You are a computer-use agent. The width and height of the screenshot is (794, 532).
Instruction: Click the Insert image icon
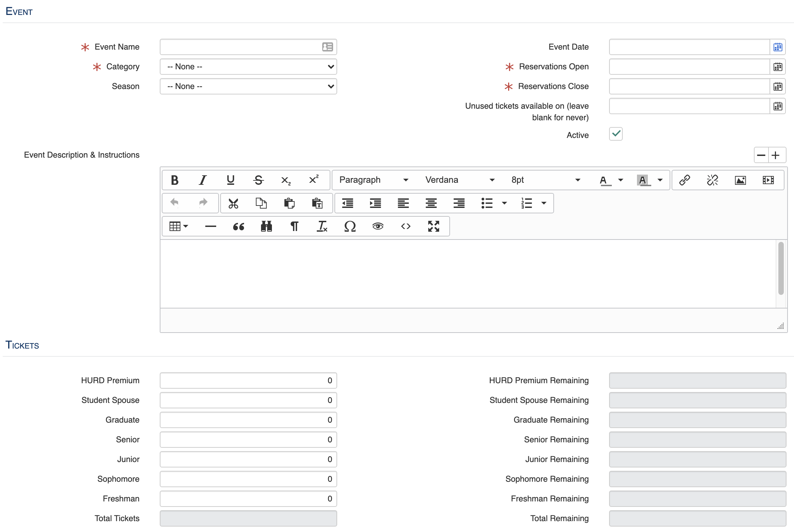point(740,180)
